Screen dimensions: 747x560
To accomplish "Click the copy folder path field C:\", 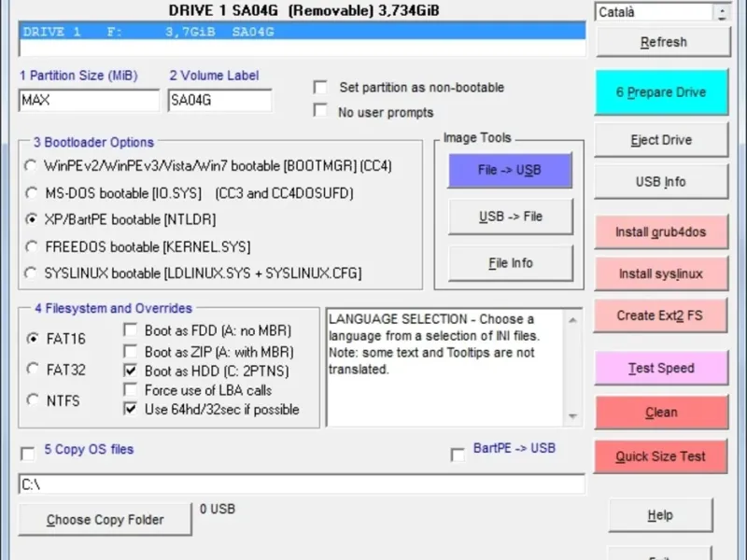I will click(x=302, y=484).
